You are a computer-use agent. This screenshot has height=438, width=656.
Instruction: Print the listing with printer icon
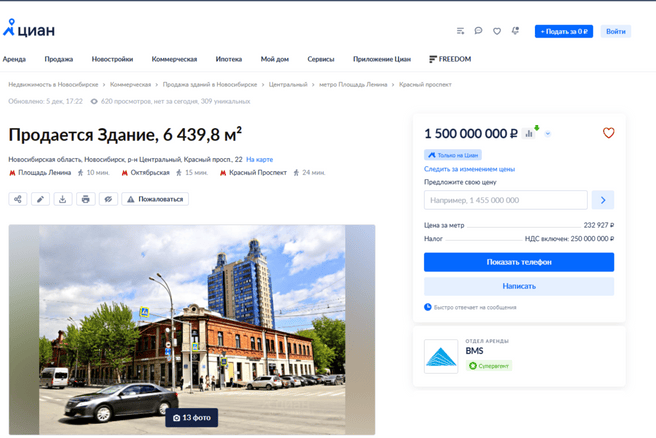click(85, 199)
